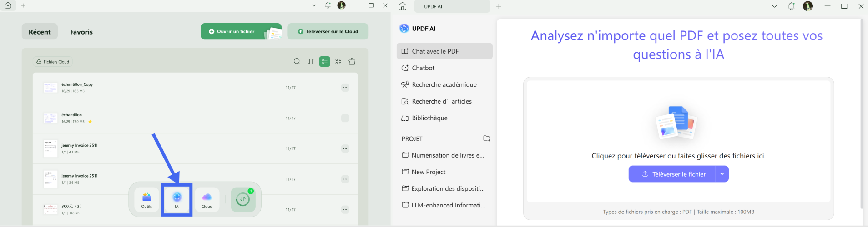Open profile avatar in UPDF AI window
Screen dimensions: 868x227
pos(808,6)
